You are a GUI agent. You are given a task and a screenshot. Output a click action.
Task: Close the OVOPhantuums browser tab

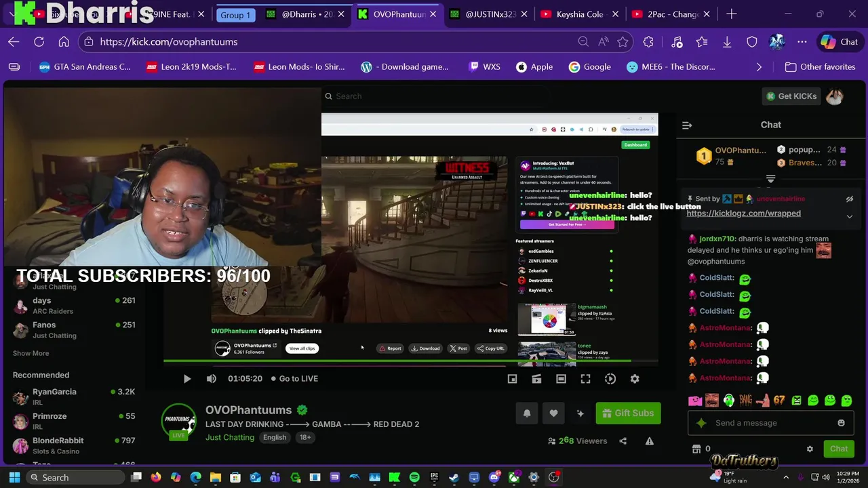(433, 14)
